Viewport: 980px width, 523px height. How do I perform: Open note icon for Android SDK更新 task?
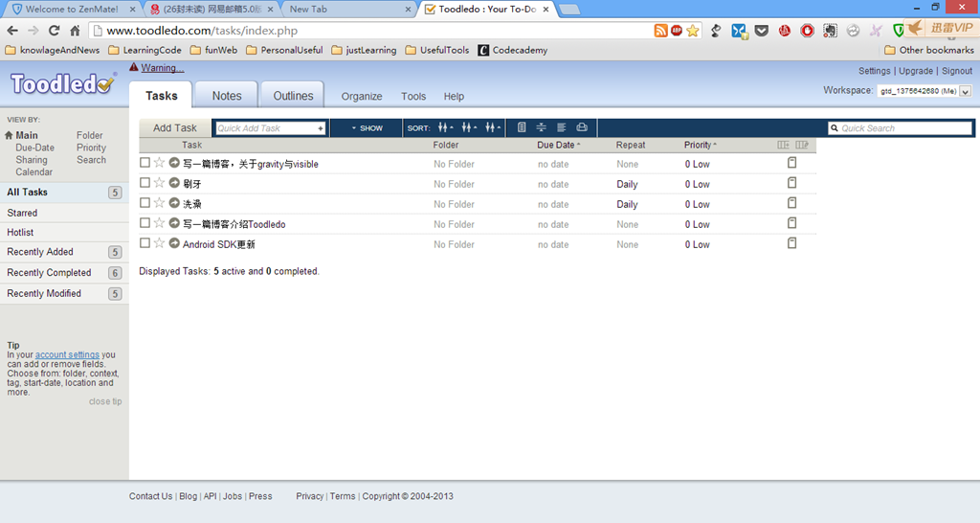pyautogui.click(x=791, y=242)
